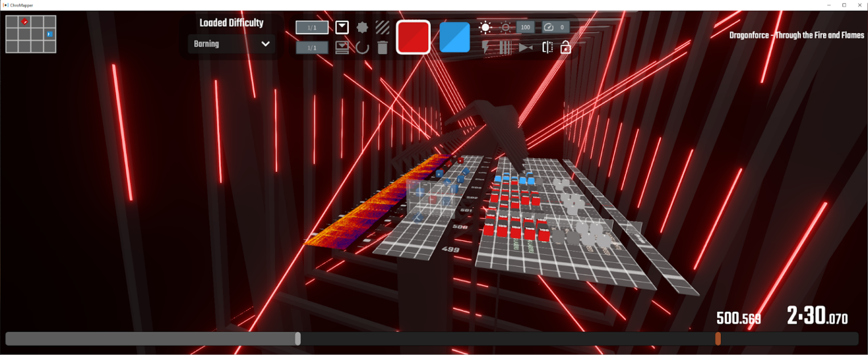Click the orange marker on the song timeline

click(718, 339)
